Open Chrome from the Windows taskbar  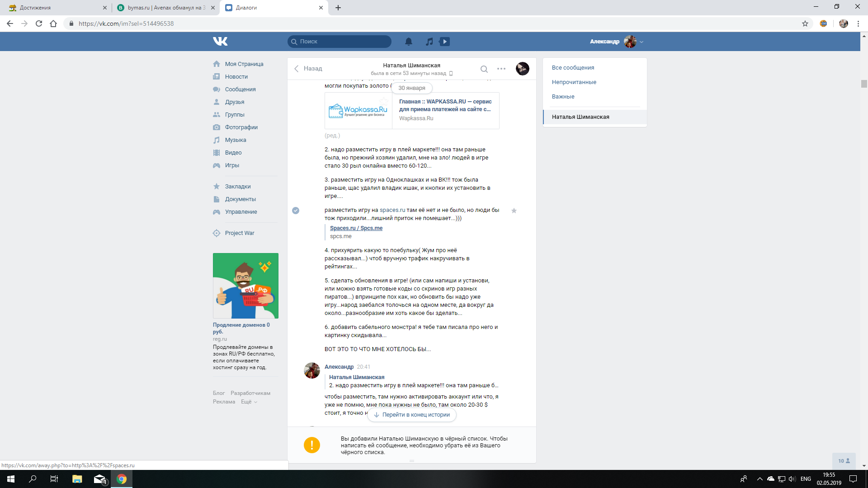click(121, 479)
